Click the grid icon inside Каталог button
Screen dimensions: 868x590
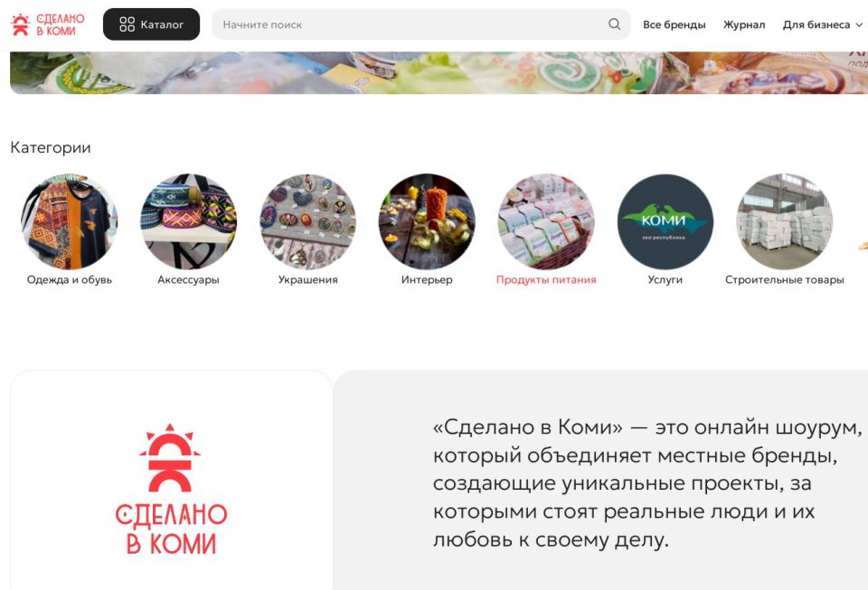(127, 24)
